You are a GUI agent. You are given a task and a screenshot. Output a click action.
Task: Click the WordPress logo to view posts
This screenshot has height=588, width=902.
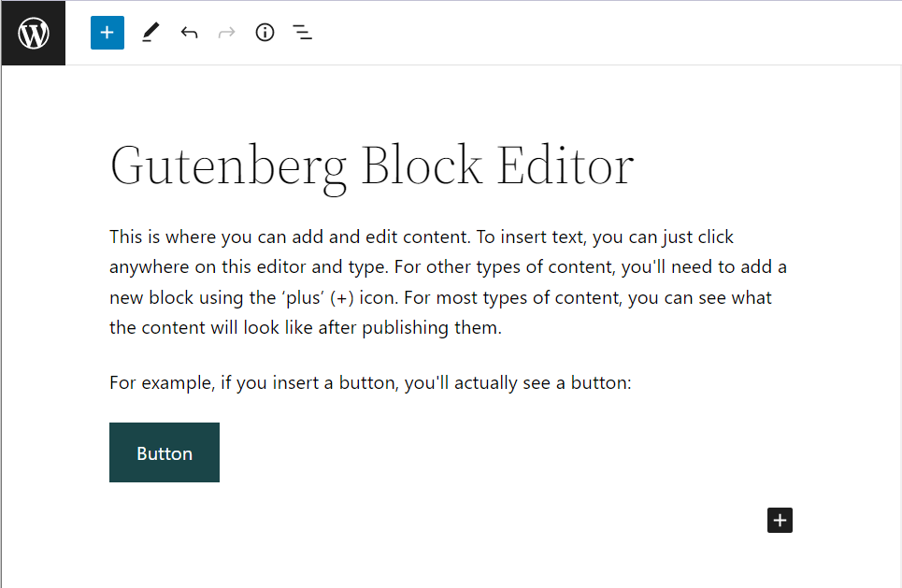(x=34, y=33)
